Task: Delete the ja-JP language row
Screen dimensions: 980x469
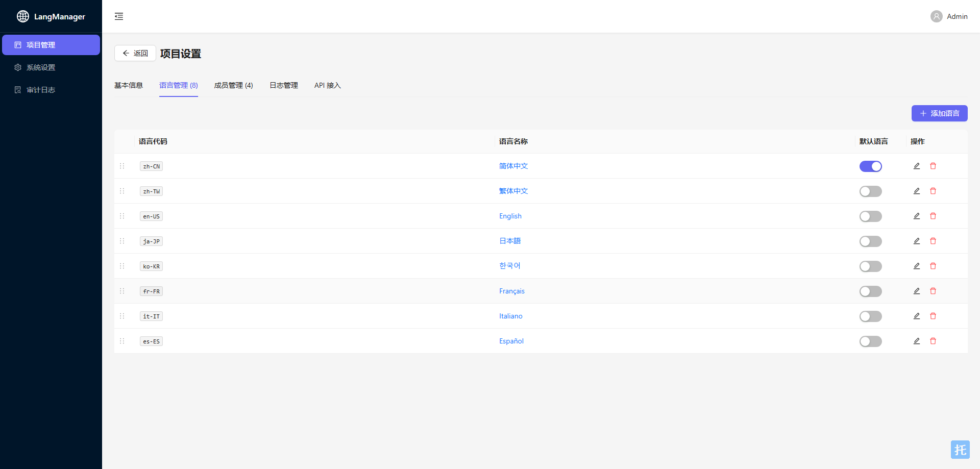Action: click(933, 241)
